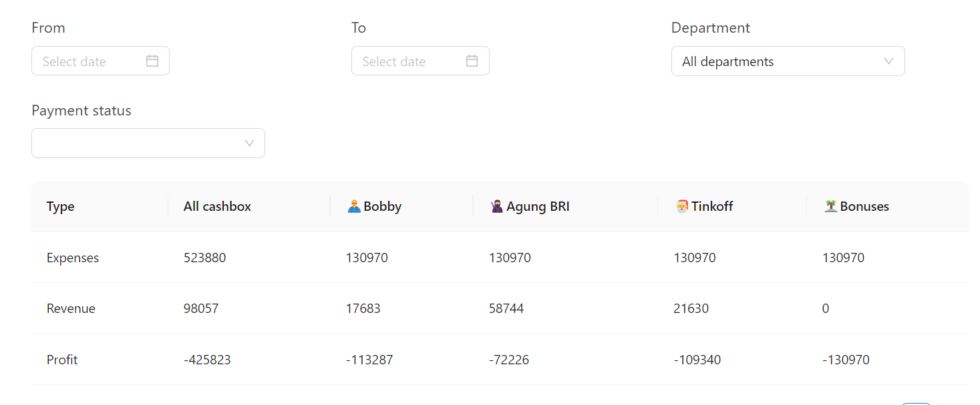
Task: Select Agung BRI revenue value 58744
Action: (506, 309)
